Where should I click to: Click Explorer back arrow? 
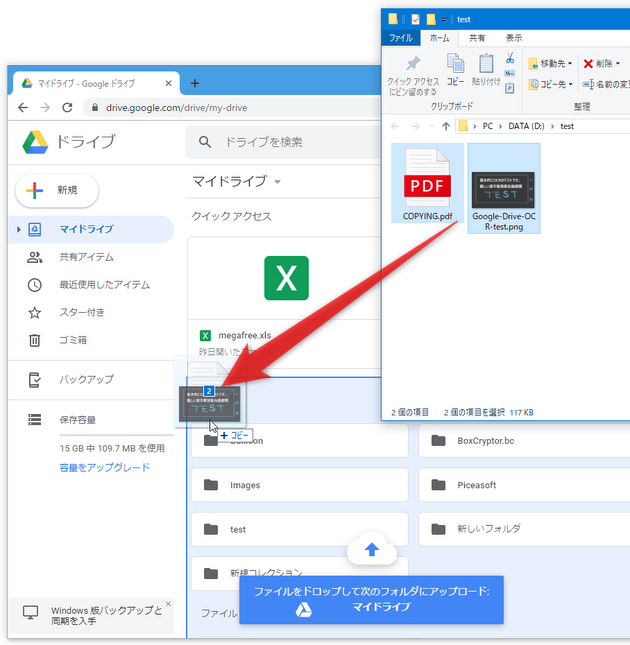[395, 126]
